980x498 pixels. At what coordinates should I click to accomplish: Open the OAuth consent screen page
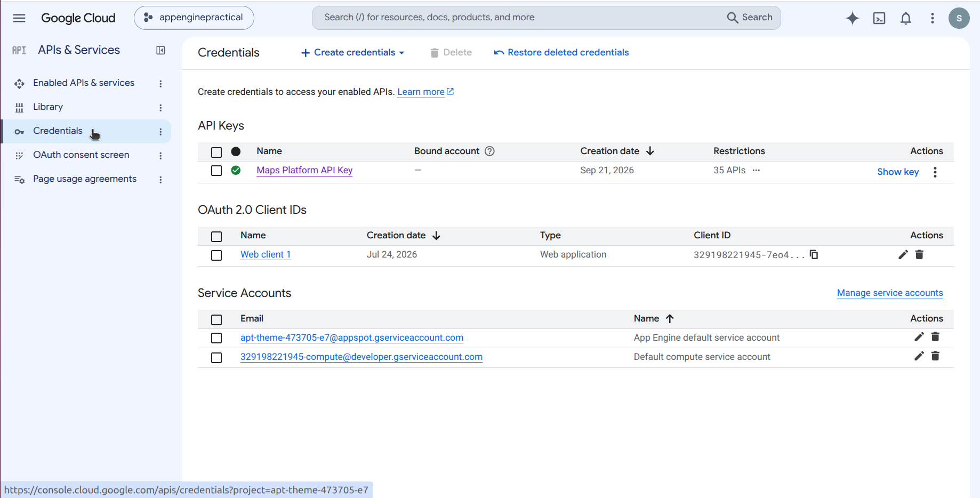[x=81, y=155]
